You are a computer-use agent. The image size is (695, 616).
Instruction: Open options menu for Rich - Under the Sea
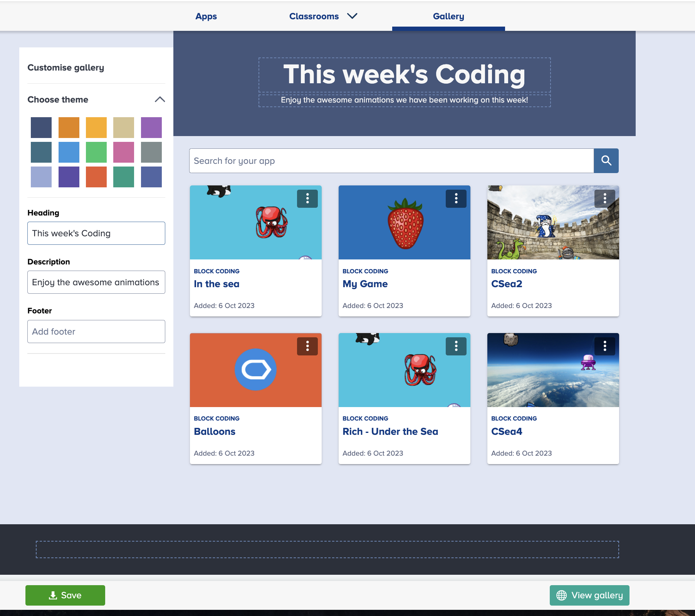[456, 346]
